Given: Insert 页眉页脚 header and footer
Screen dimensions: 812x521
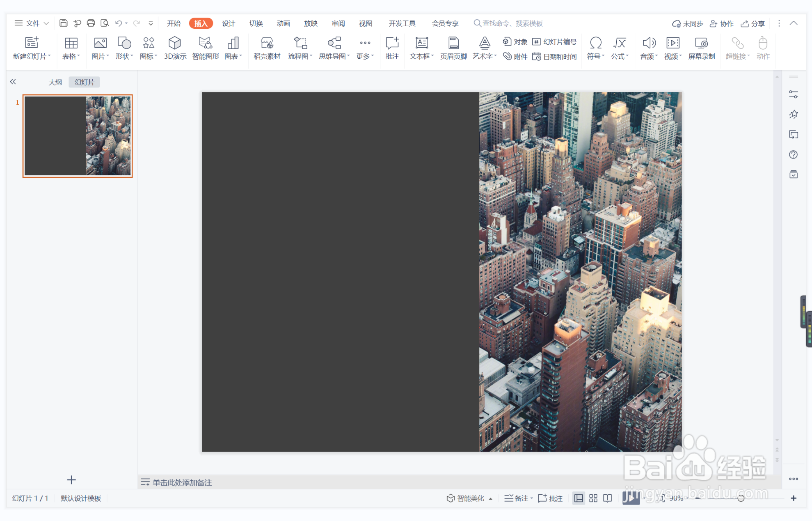Looking at the screenshot, I should click(x=453, y=48).
